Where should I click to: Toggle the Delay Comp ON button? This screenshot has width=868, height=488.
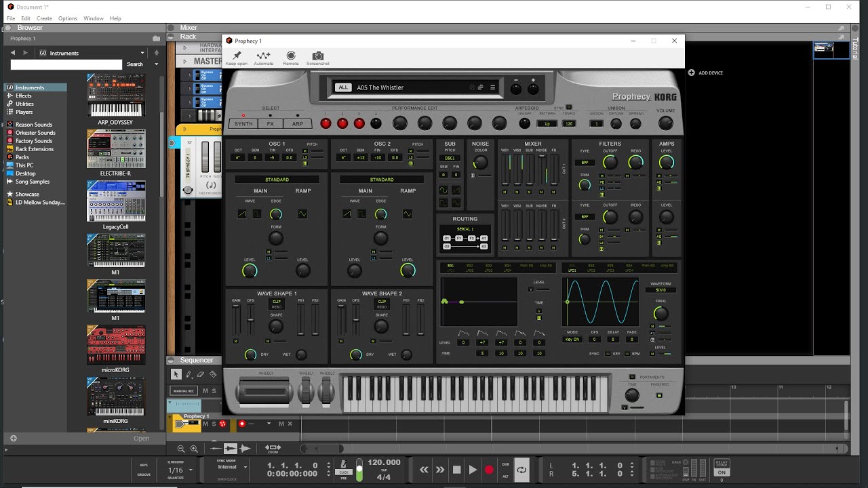pyautogui.click(x=722, y=472)
